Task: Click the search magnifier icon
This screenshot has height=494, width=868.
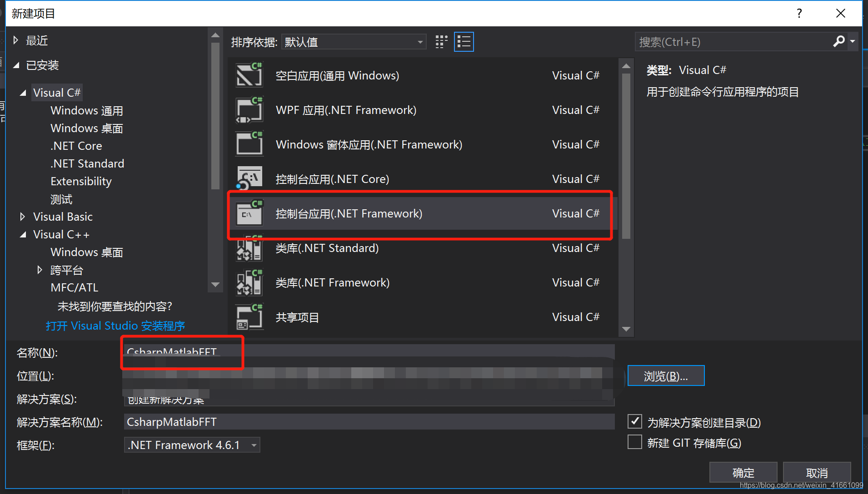Action: pyautogui.click(x=838, y=42)
